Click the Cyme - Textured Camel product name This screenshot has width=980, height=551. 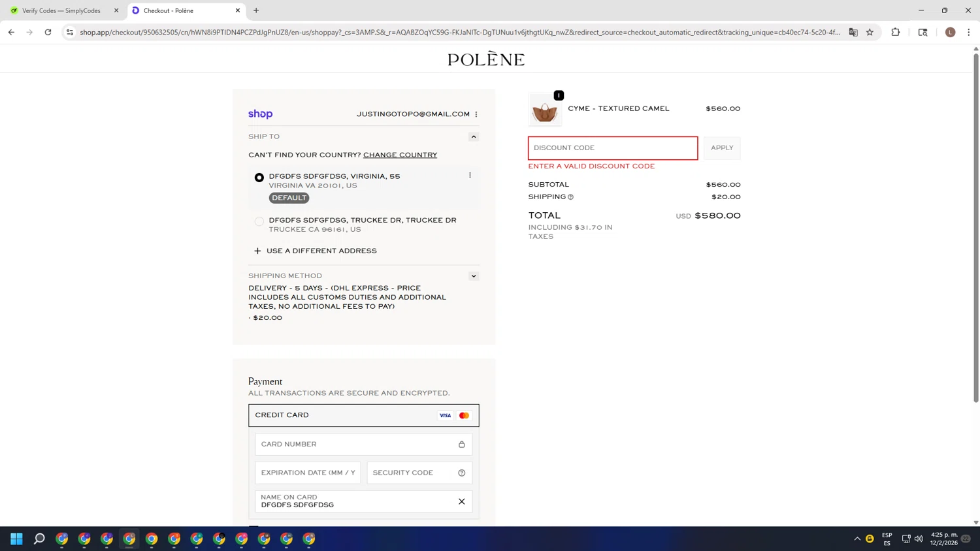619,108
